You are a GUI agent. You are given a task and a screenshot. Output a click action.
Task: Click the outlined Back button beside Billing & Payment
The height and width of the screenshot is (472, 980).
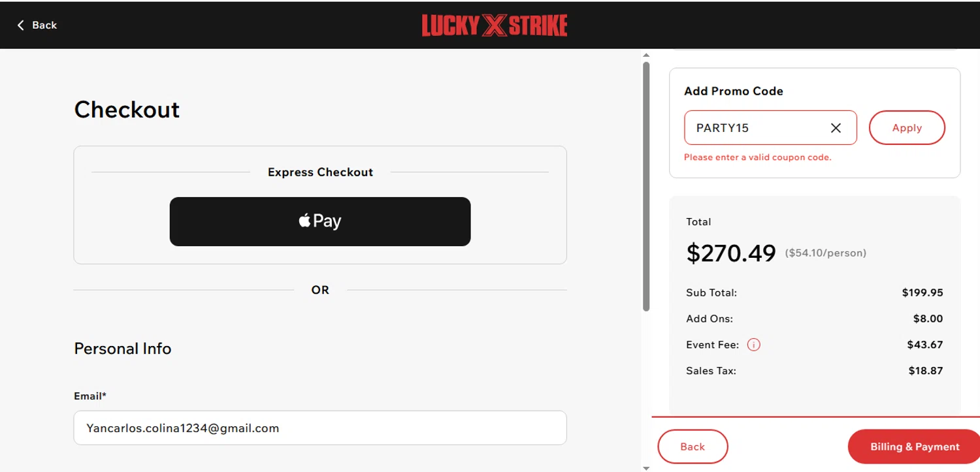(x=693, y=447)
